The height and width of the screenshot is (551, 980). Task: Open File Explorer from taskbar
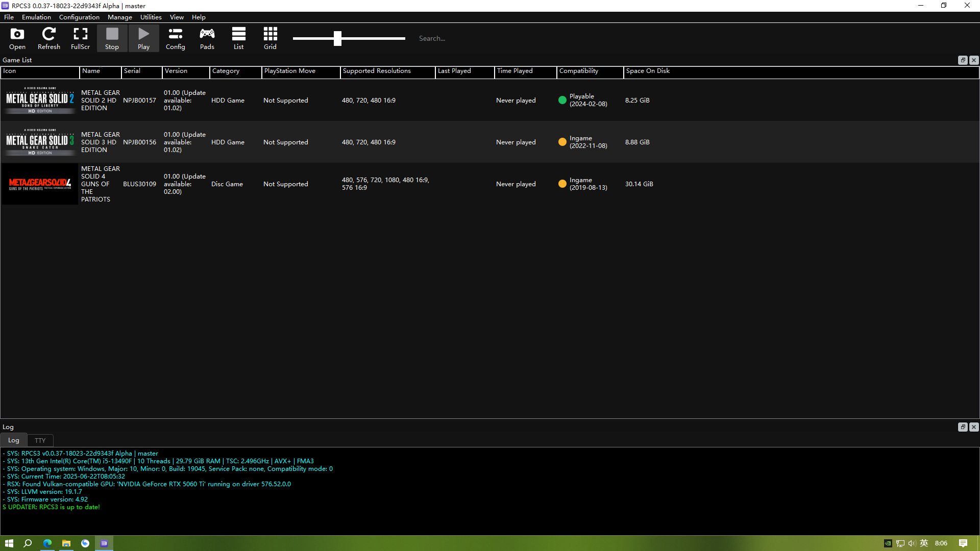click(x=66, y=543)
